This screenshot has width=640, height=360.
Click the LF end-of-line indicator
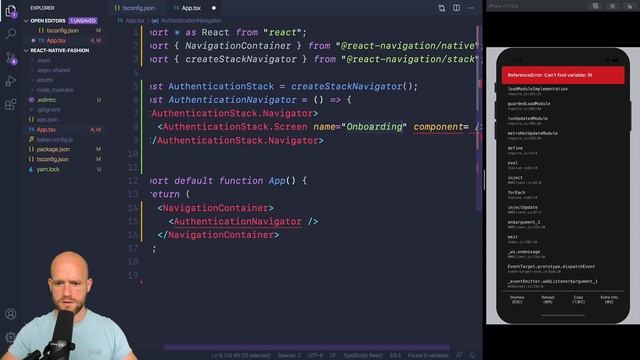pyautogui.click(x=333, y=355)
